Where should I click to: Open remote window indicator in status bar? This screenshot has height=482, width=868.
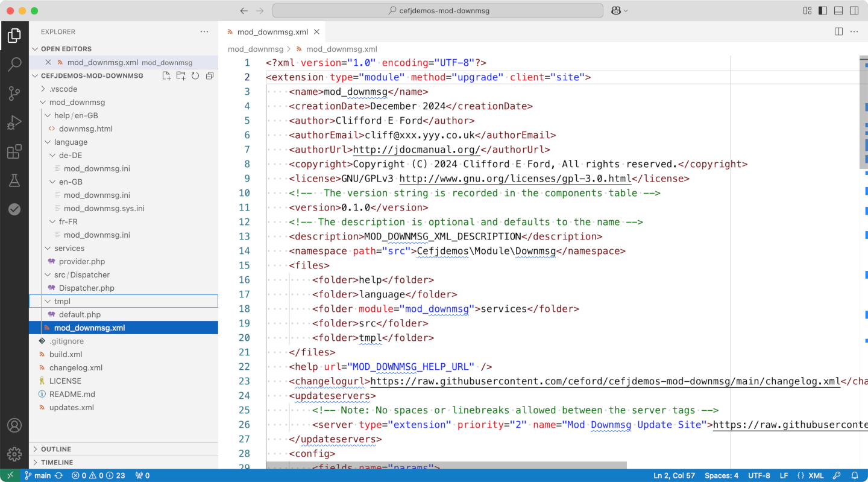pos(10,475)
